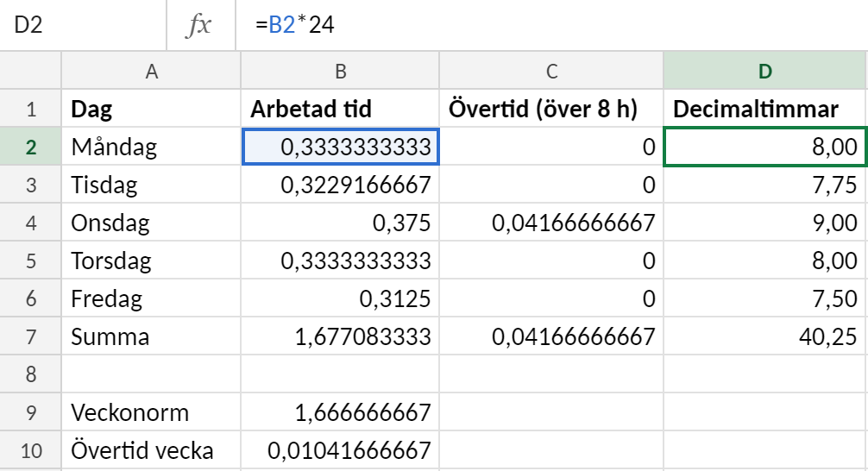Viewport: 868px width, 471px height.
Task: Select the 'Övertid vecka' cell
Action: pos(151,450)
